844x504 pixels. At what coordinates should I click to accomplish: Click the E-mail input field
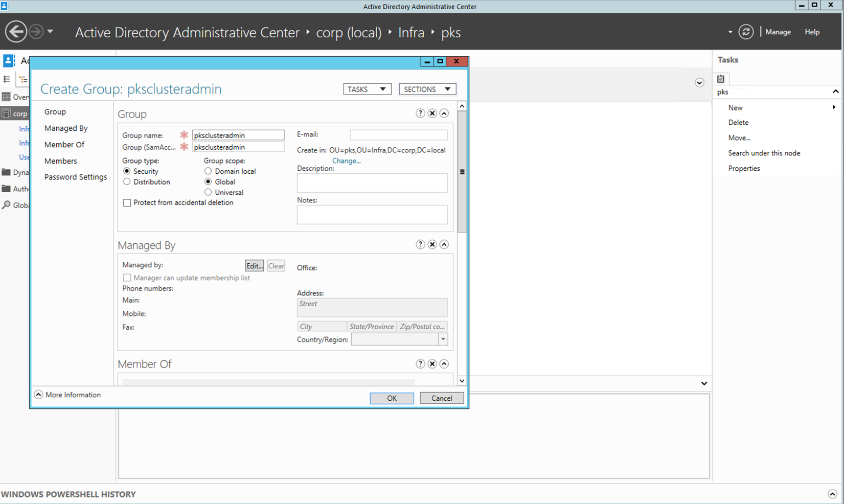(x=398, y=134)
